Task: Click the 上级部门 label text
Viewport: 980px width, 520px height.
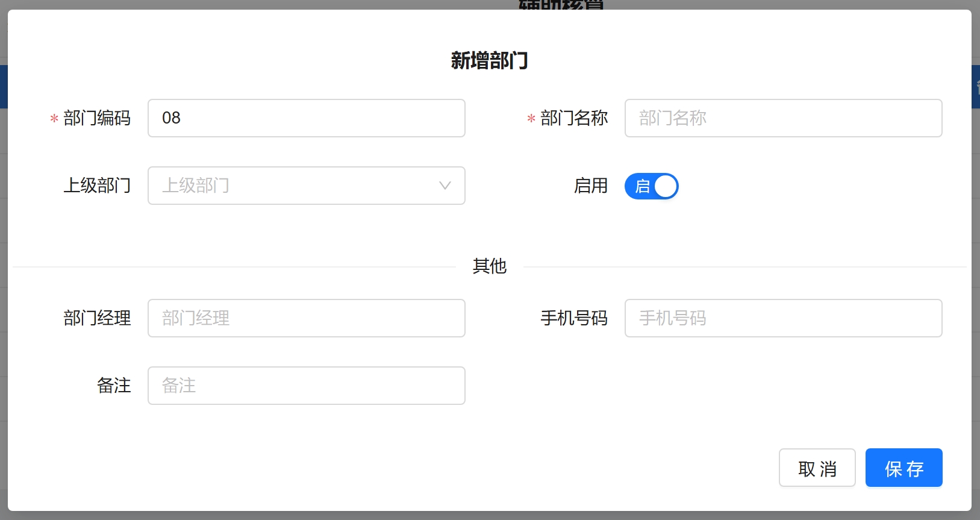Action: click(97, 186)
